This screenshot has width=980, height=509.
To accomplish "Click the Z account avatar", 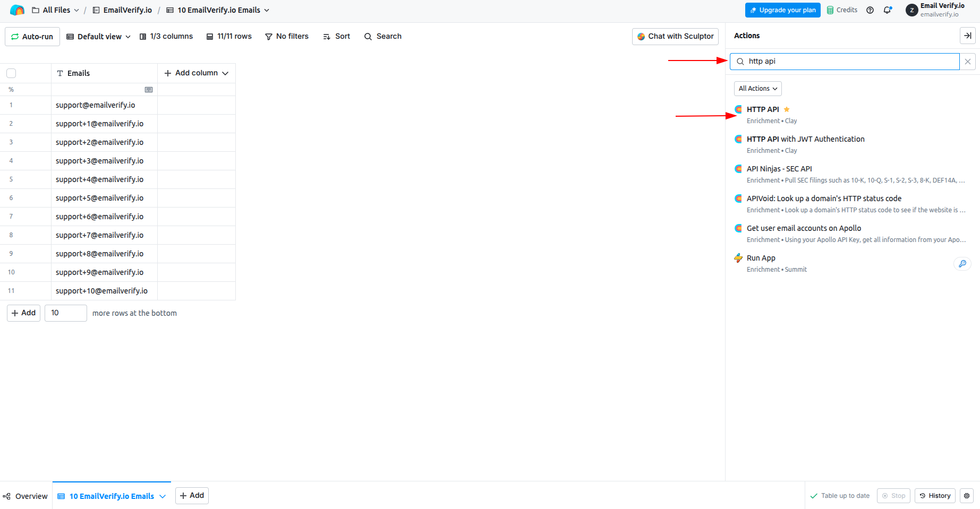I will coord(912,10).
